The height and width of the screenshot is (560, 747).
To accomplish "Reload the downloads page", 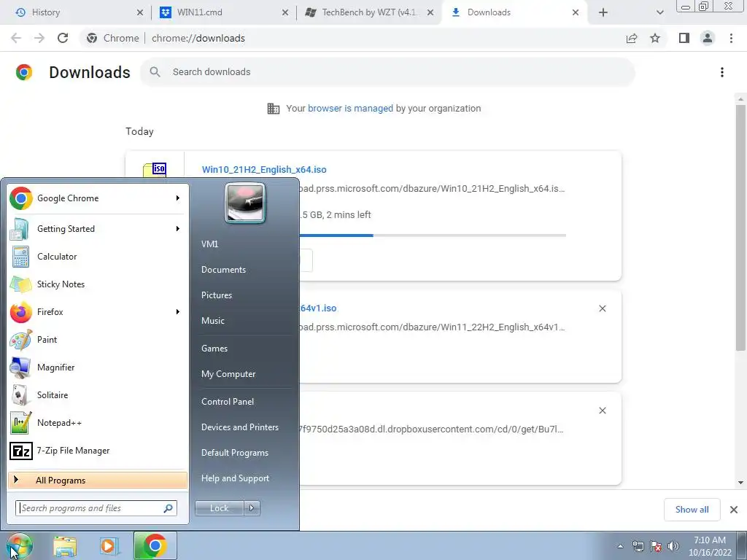I will [x=63, y=38].
